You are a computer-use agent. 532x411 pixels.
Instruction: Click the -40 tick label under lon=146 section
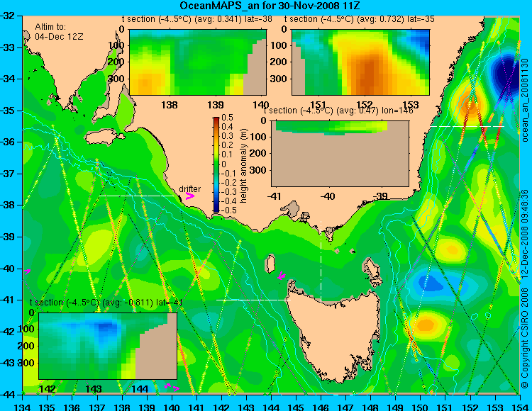pyautogui.click(x=328, y=196)
